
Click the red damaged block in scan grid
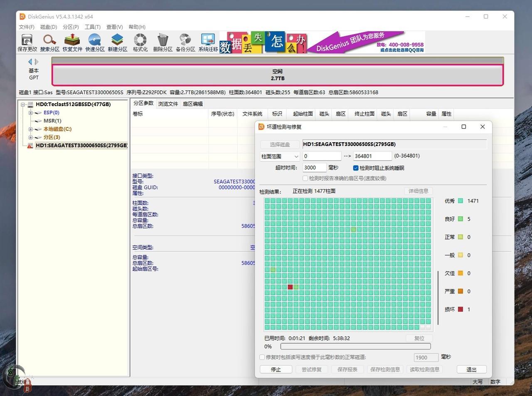(x=290, y=287)
